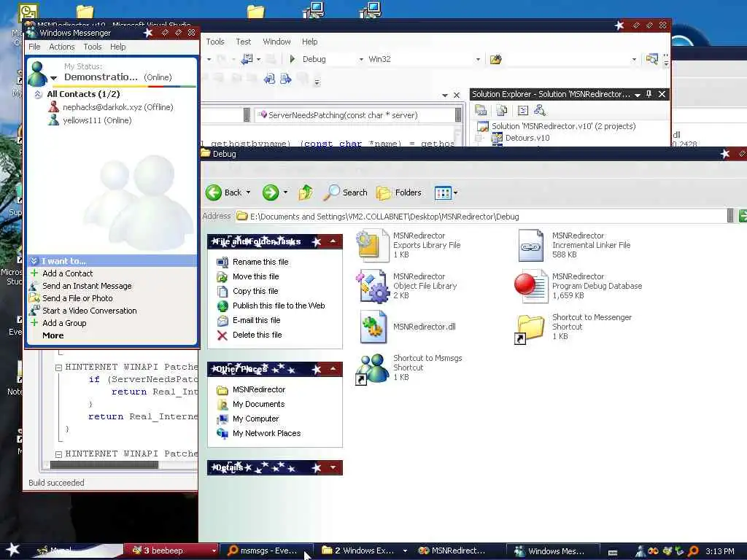The width and height of the screenshot is (747, 560).
Task: Expand Details panel
Action: 333,467
